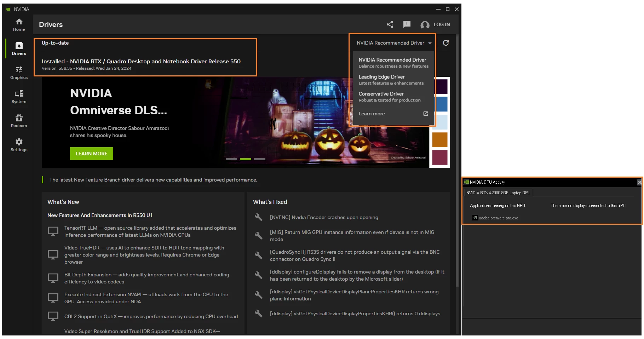This screenshot has width=644, height=339.
Task: Click the orange color swatch
Action: tap(440, 140)
